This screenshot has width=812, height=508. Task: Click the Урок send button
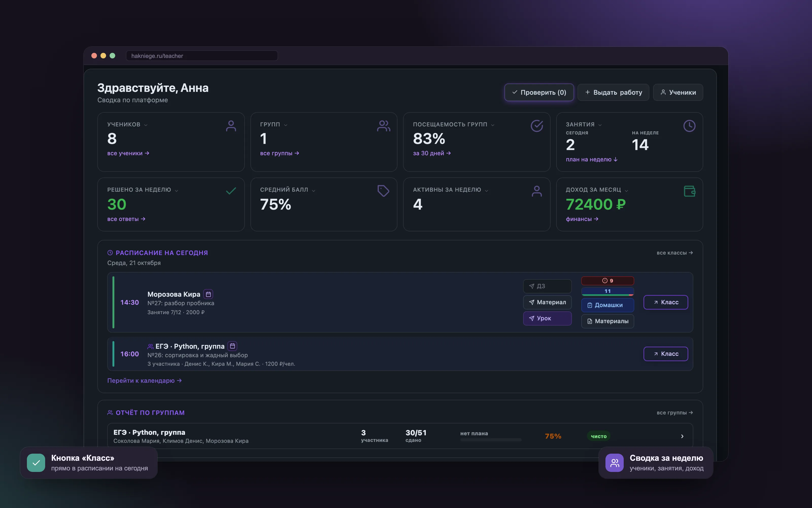click(x=547, y=319)
